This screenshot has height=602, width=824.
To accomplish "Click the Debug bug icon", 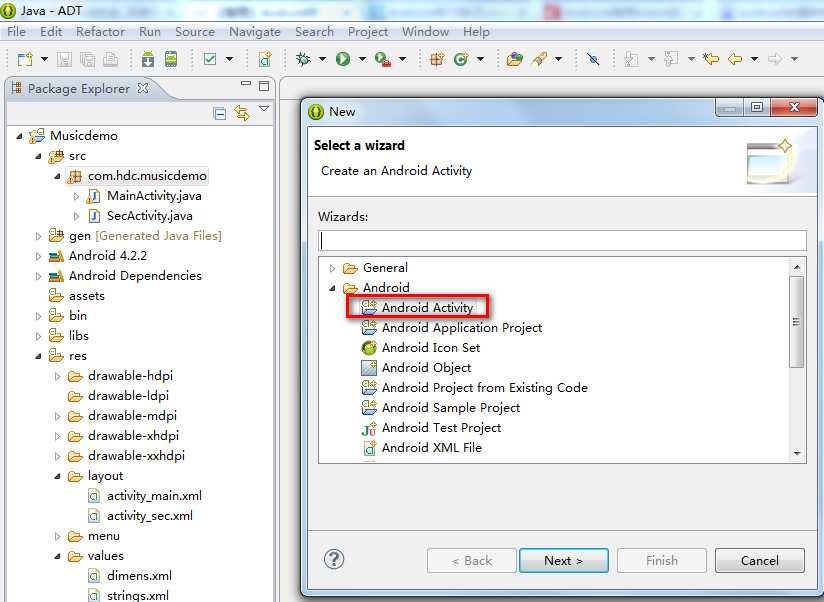I will click(303, 59).
